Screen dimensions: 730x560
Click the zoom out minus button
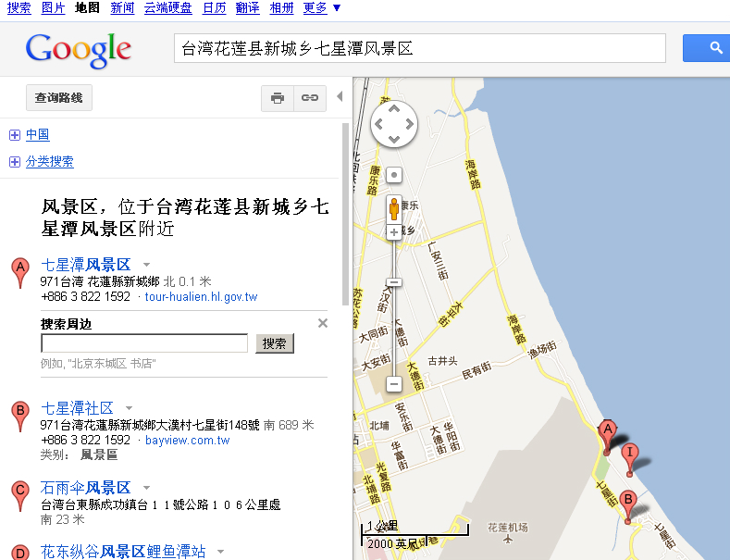point(394,384)
